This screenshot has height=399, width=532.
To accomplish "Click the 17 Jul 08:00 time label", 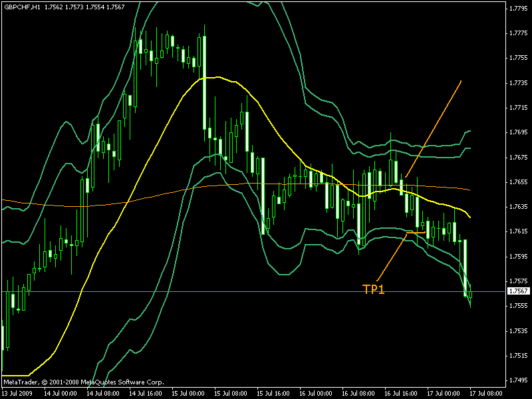I will pos(486,393).
